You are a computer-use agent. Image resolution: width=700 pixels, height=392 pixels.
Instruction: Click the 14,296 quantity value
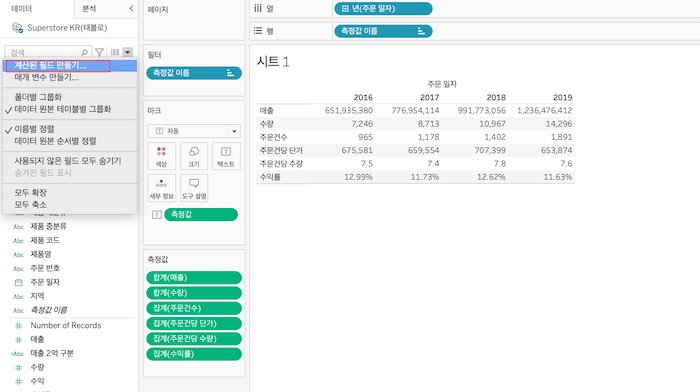point(559,124)
